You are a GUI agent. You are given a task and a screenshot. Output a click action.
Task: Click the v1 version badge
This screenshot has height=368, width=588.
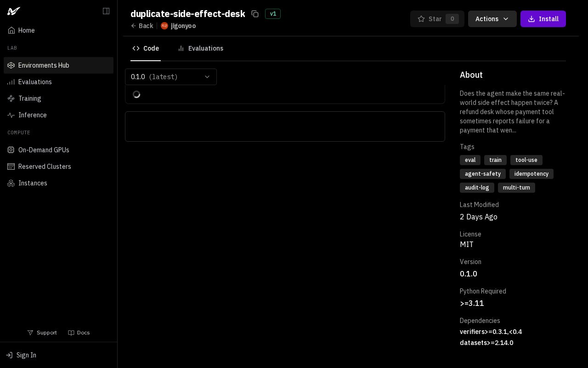(273, 14)
